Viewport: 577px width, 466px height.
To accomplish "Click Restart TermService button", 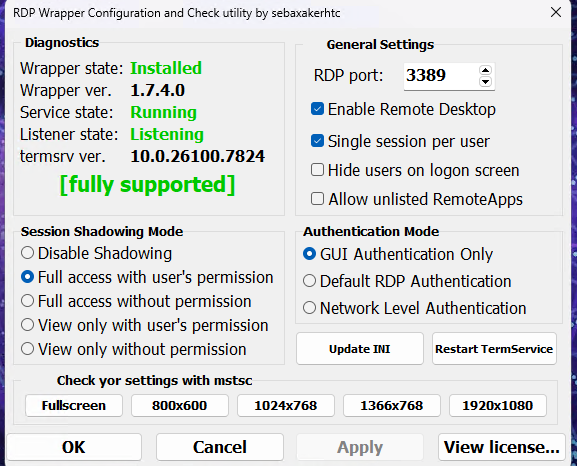I will click(494, 349).
